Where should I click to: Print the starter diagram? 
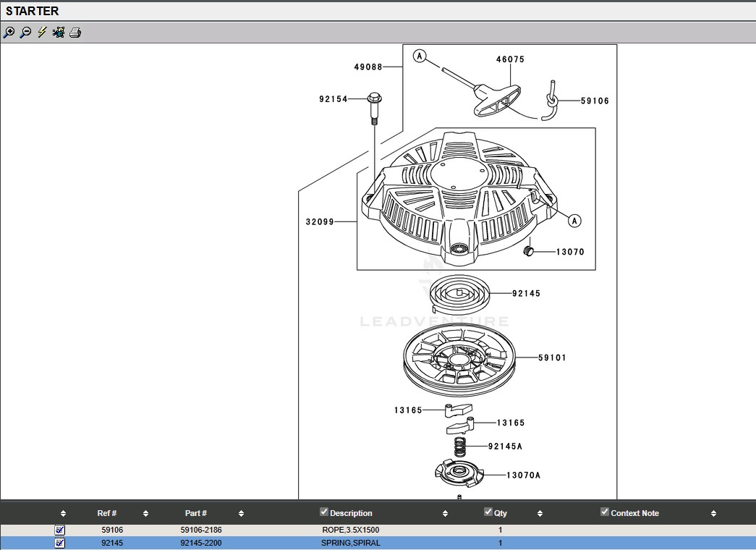click(75, 33)
